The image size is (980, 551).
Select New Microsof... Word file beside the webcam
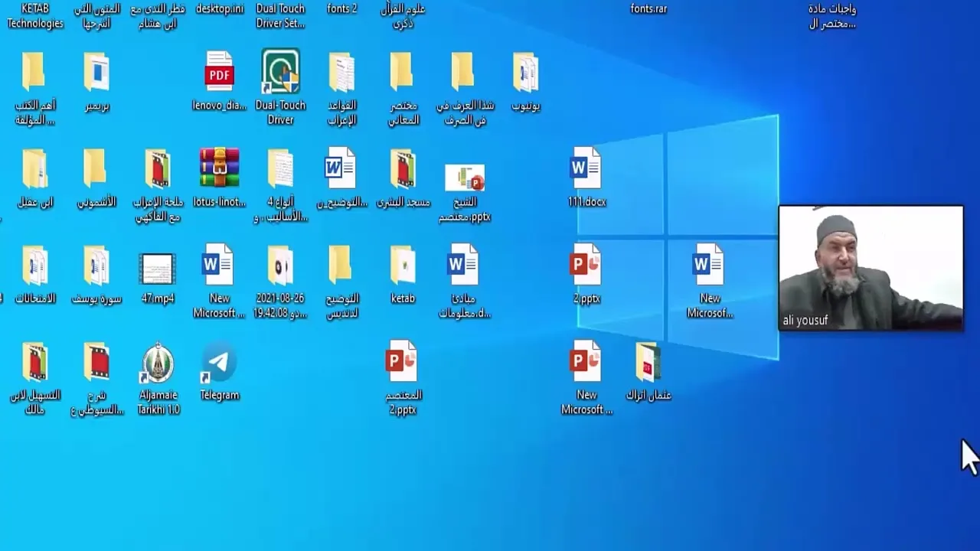point(709,265)
